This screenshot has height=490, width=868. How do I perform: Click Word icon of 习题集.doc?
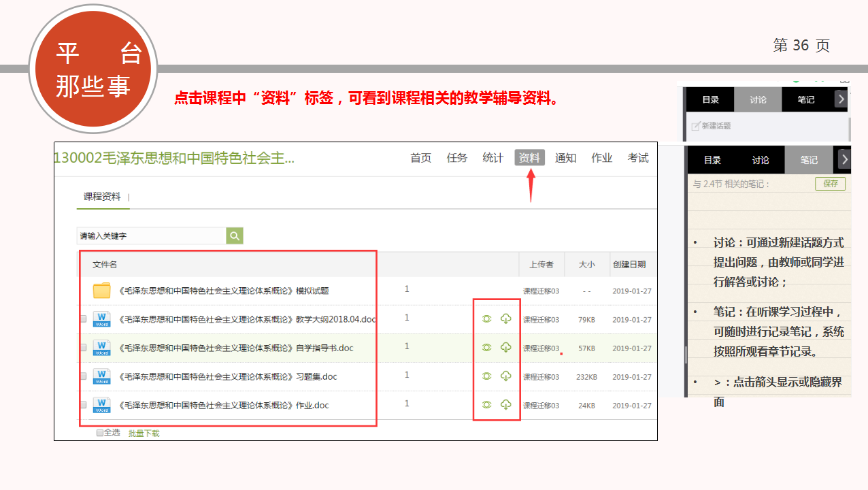tap(102, 376)
